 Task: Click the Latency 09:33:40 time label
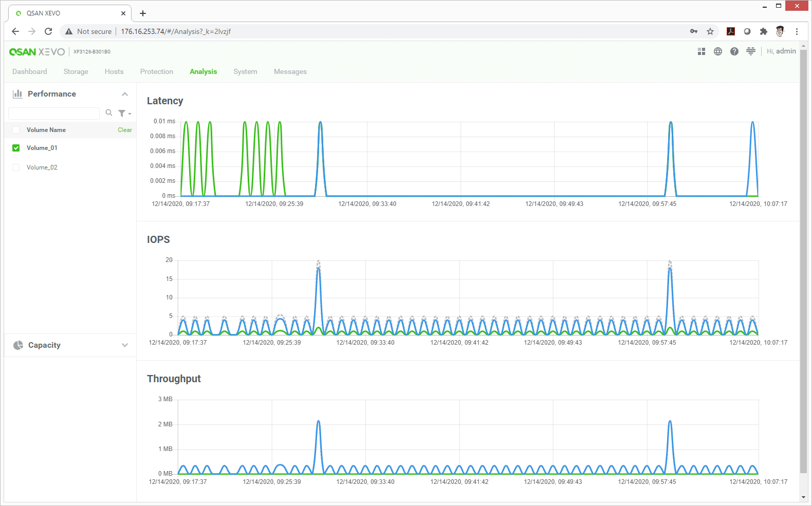(367, 204)
